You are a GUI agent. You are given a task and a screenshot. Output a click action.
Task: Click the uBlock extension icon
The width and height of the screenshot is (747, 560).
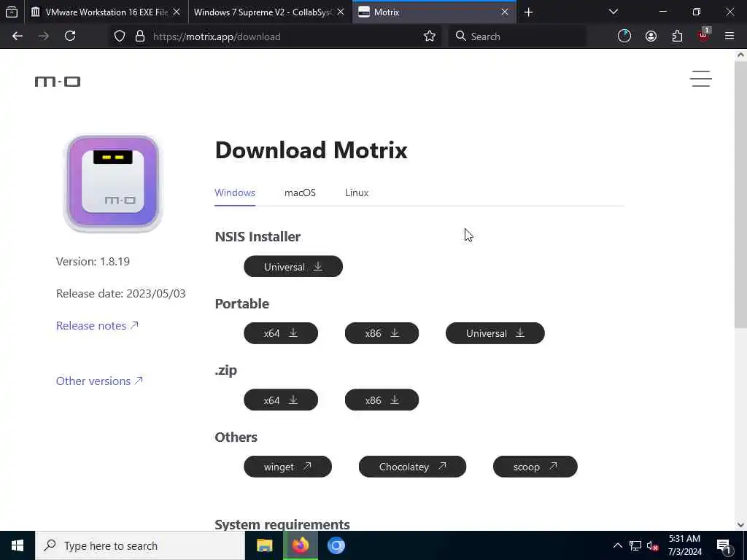pos(704,35)
